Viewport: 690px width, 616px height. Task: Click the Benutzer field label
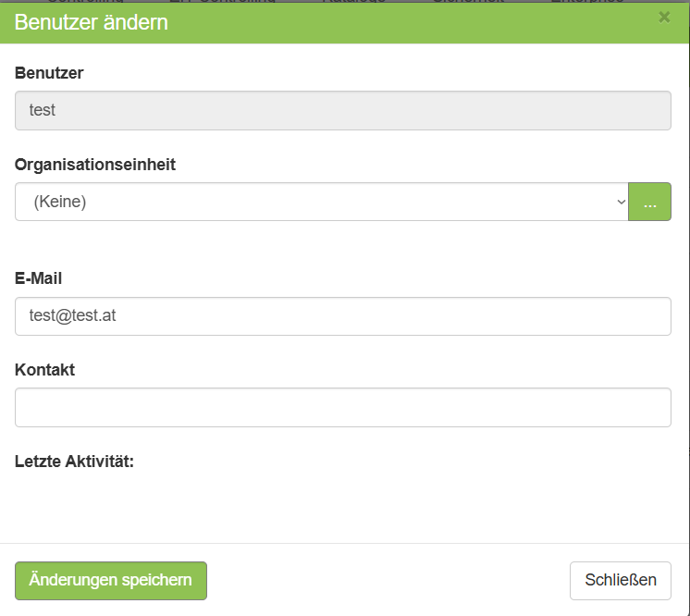tap(49, 73)
